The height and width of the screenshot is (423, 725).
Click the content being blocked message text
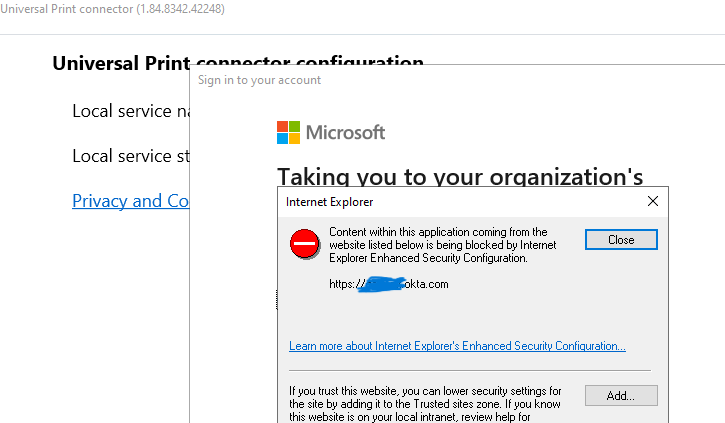coord(443,245)
